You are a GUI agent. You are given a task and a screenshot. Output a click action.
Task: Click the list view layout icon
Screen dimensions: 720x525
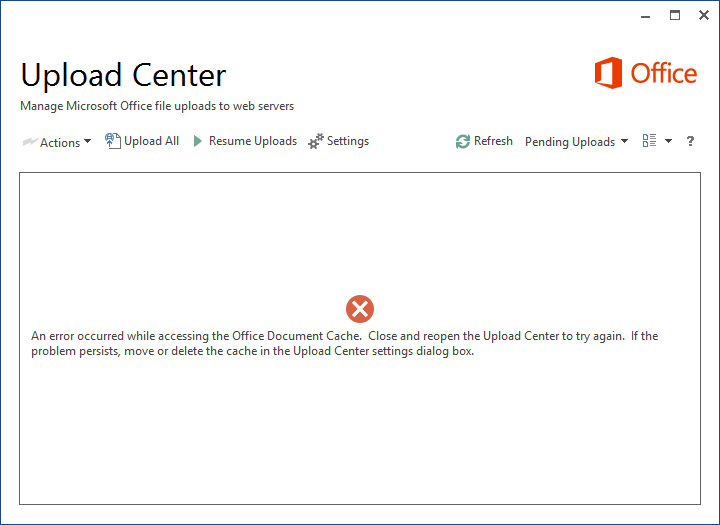point(649,141)
